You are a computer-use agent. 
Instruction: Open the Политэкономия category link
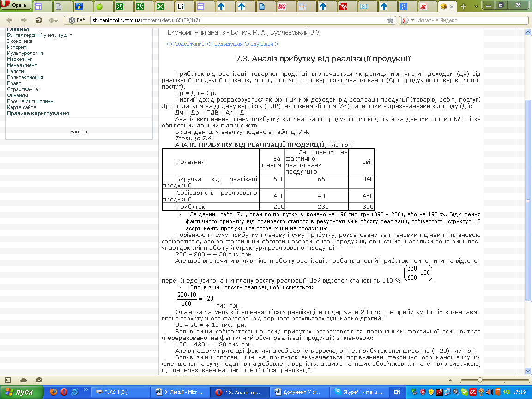pos(25,77)
